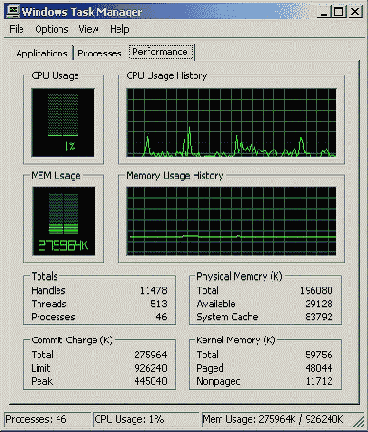The image size is (368, 432).
Task: Open the Help menu
Action: (120, 29)
